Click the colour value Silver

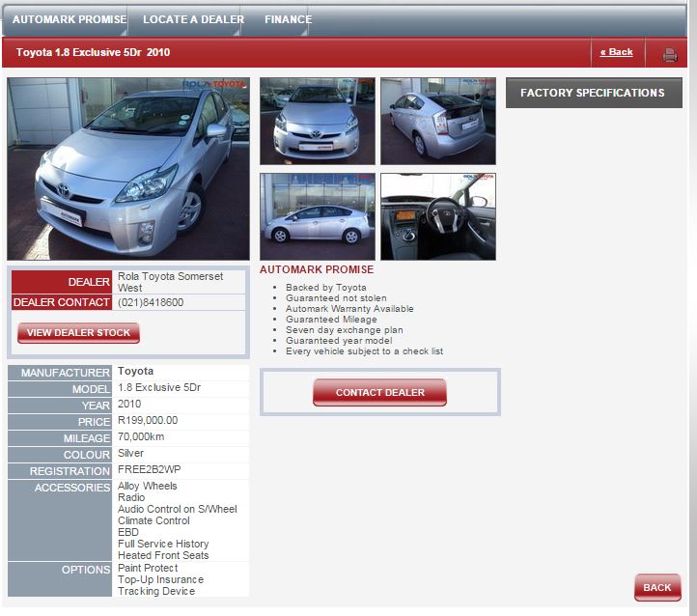tap(130, 454)
